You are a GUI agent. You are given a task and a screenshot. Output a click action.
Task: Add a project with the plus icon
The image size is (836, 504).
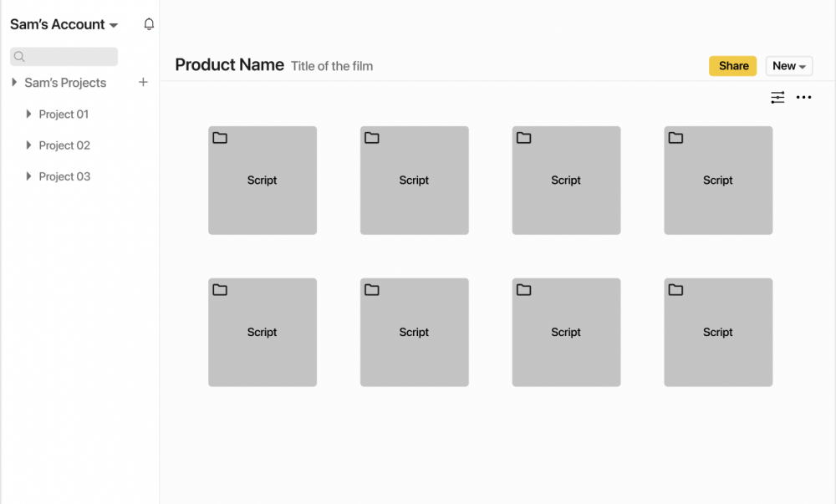tap(143, 82)
